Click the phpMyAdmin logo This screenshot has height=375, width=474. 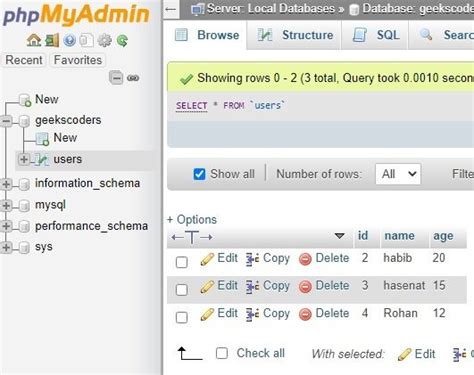pos(76,15)
